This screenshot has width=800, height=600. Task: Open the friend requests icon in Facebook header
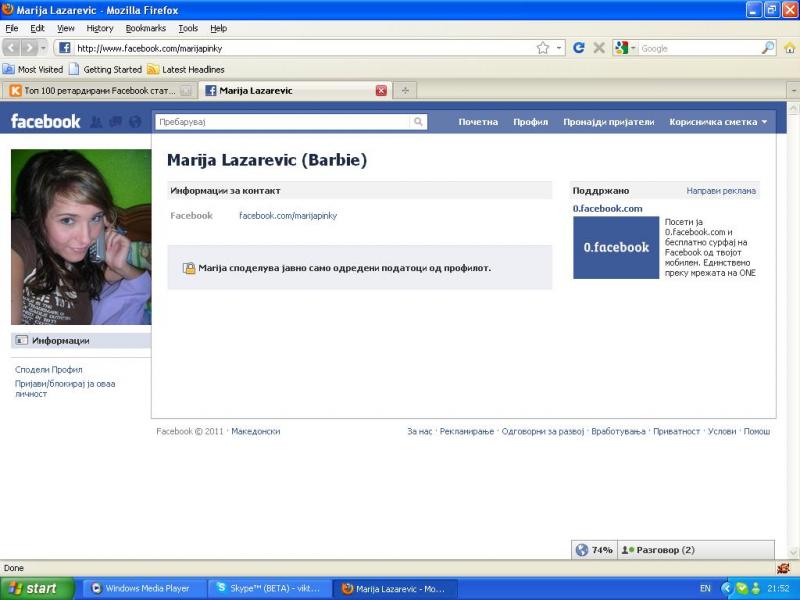(96, 122)
